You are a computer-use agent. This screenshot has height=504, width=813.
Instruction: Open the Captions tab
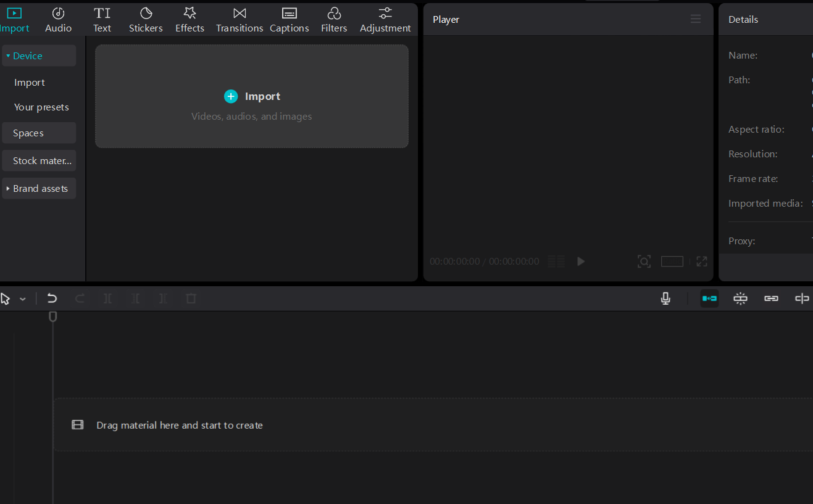click(289, 20)
